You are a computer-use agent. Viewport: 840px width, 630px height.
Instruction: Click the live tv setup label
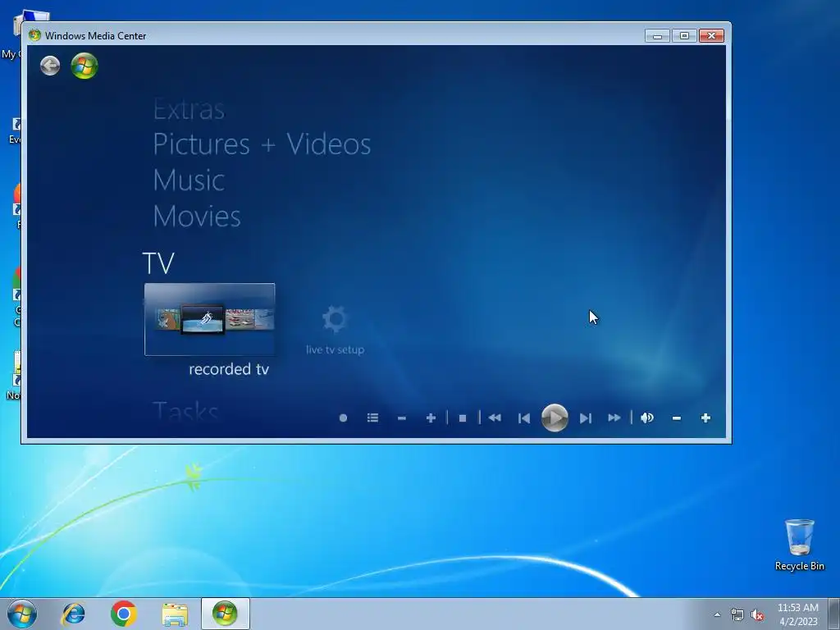click(x=336, y=349)
